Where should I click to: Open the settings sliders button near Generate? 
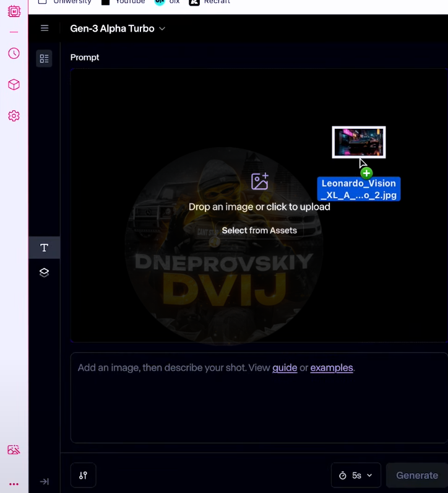pos(84,475)
